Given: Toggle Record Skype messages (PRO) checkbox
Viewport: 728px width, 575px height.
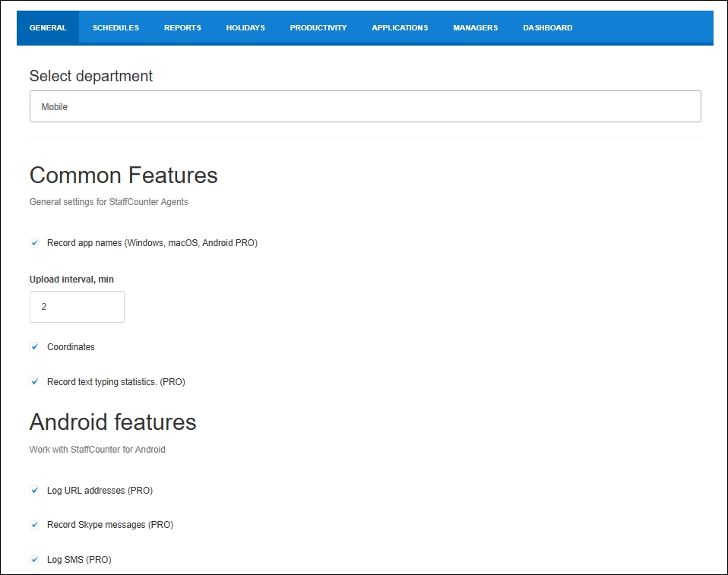Looking at the screenshot, I should [x=34, y=525].
